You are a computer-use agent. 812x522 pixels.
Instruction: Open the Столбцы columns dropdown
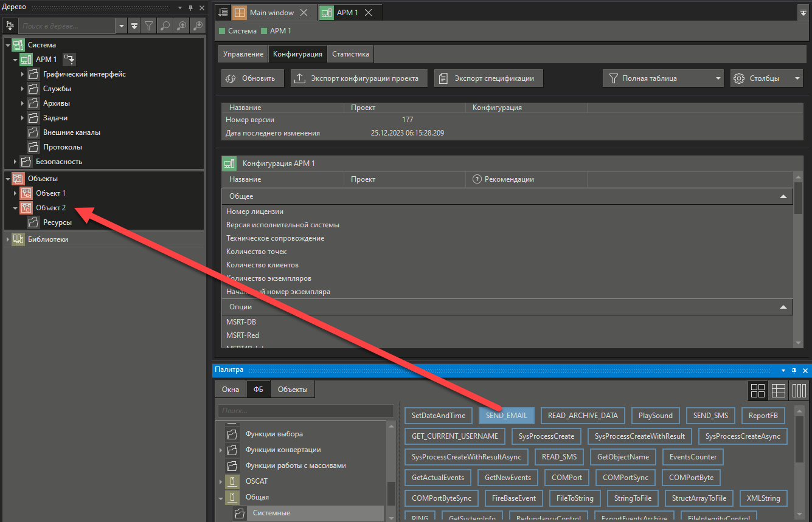point(766,78)
